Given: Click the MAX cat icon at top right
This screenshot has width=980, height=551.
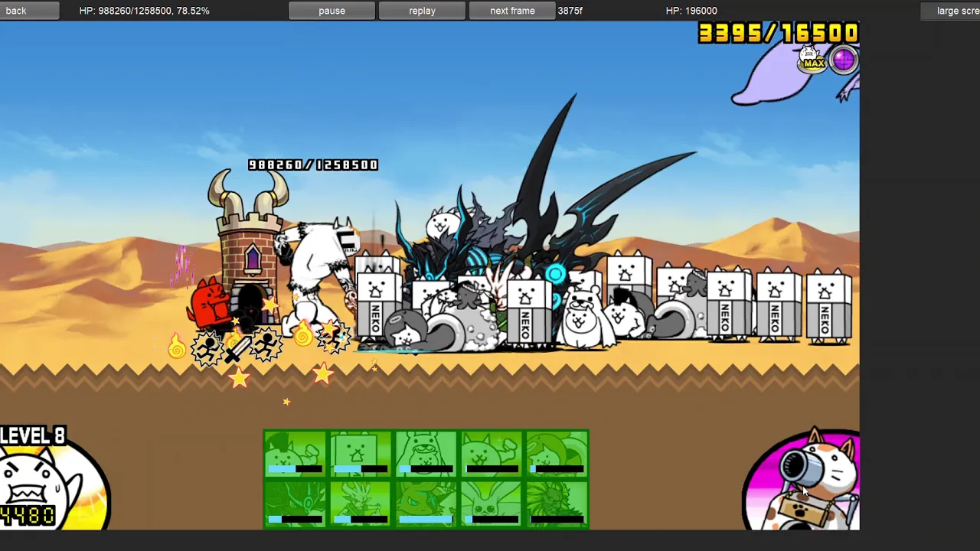Looking at the screenshot, I should click(812, 60).
